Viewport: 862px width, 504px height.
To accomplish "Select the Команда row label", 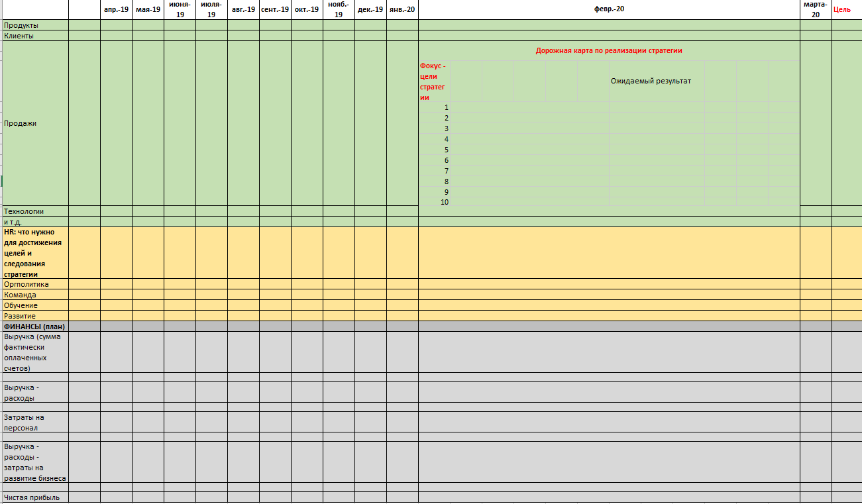I will 34,295.
